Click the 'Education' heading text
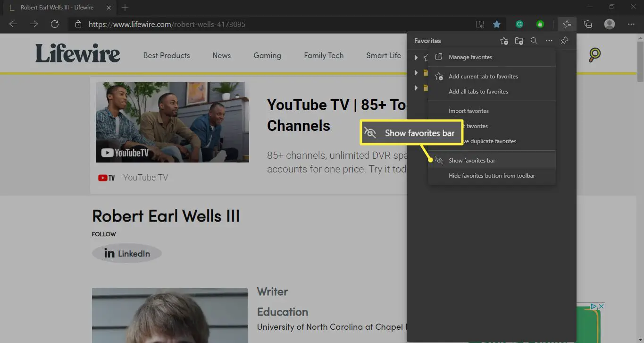This screenshot has width=644, height=343. 282,312
